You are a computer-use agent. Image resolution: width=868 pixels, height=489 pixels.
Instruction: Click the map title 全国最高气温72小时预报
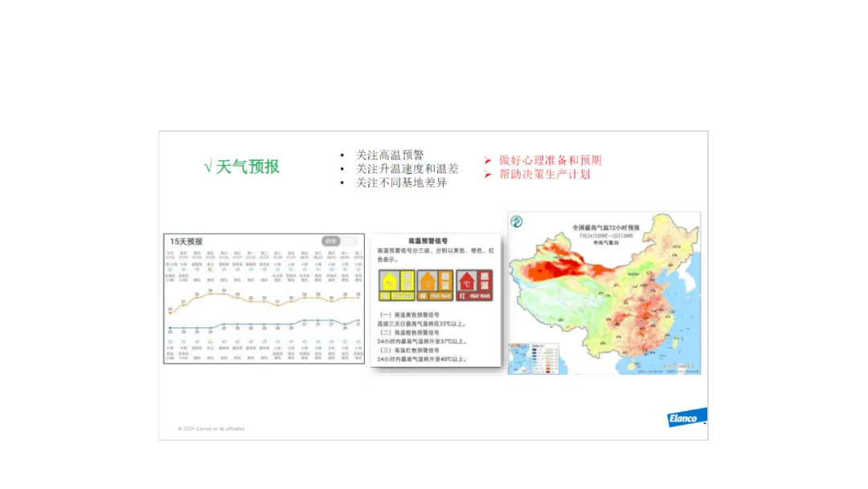click(x=606, y=228)
